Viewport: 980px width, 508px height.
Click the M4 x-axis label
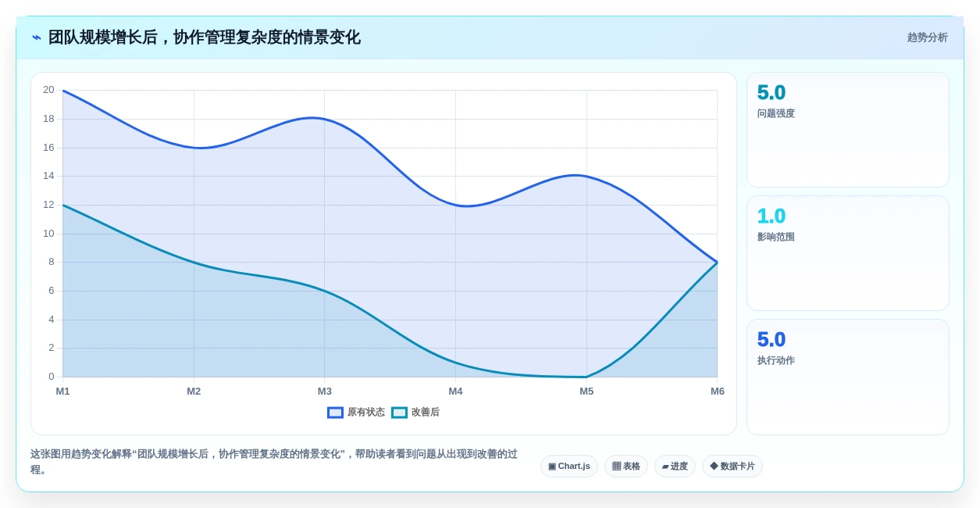455,391
